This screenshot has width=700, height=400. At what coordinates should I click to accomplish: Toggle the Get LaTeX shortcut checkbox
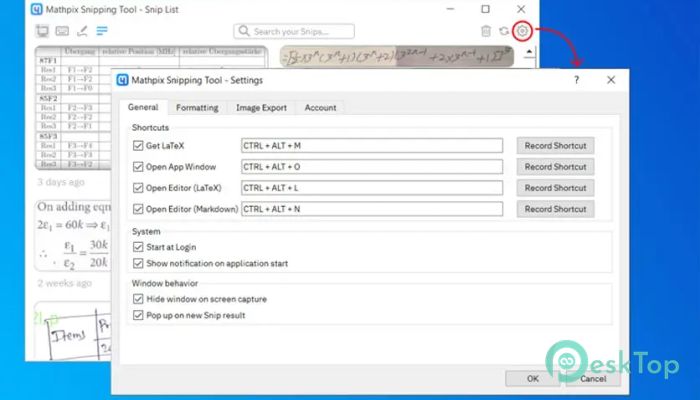pos(138,146)
